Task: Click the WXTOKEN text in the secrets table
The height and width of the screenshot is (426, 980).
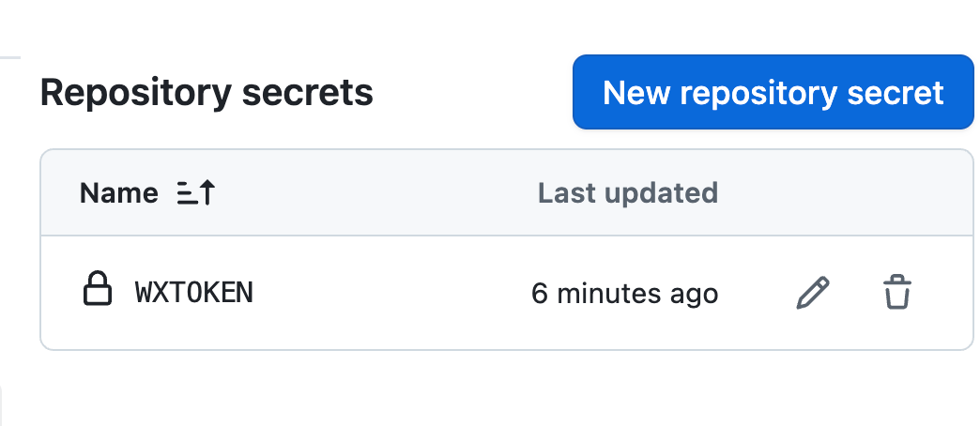Action: point(194,293)
